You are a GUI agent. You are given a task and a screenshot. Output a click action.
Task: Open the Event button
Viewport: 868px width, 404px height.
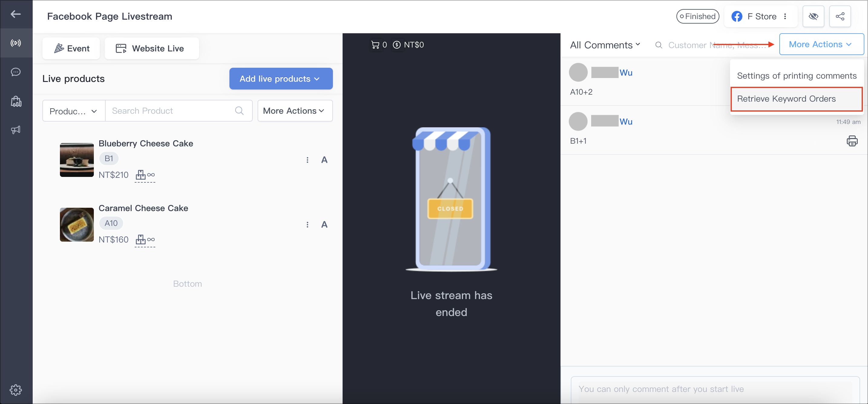point(71,48)
